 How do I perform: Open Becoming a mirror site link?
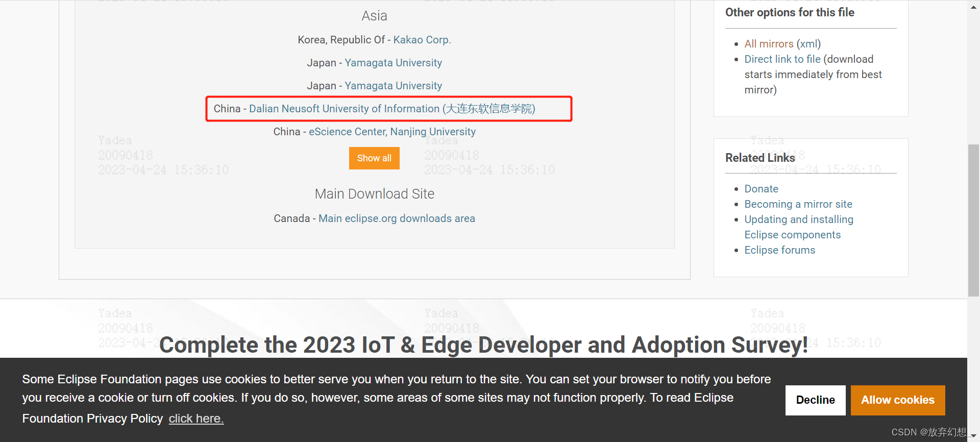[798, 204]
